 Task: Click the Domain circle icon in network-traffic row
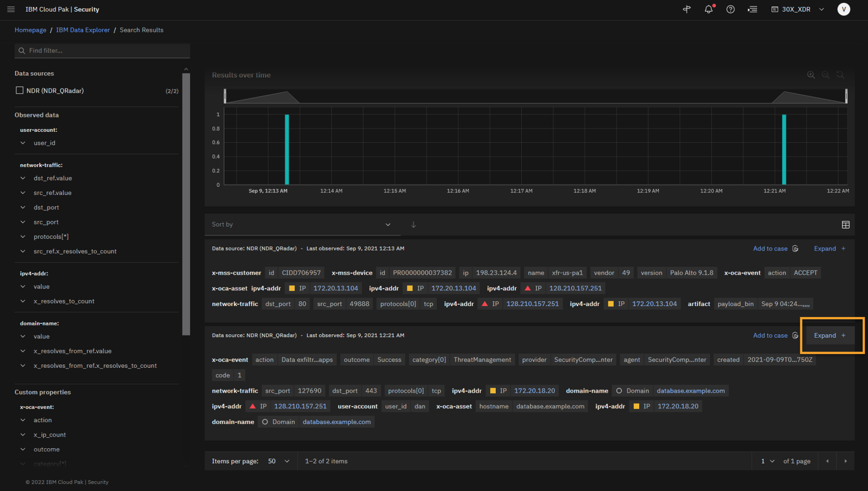[619, 391]
